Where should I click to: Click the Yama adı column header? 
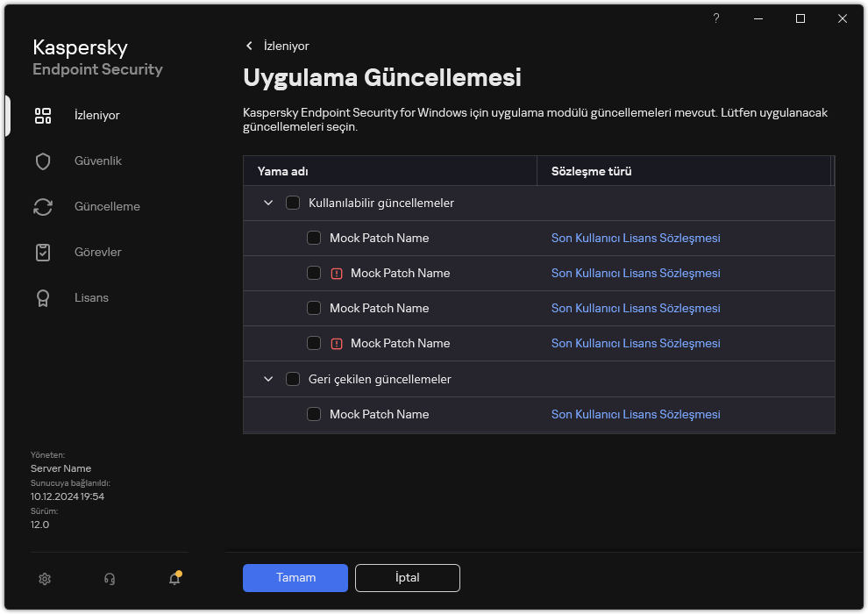[x=282, y=172]
